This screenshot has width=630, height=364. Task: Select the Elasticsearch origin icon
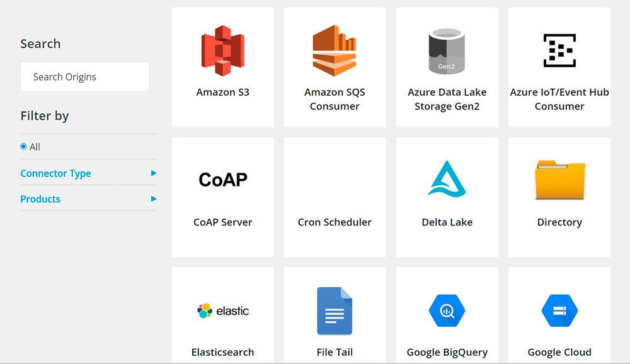coord(222,310)
